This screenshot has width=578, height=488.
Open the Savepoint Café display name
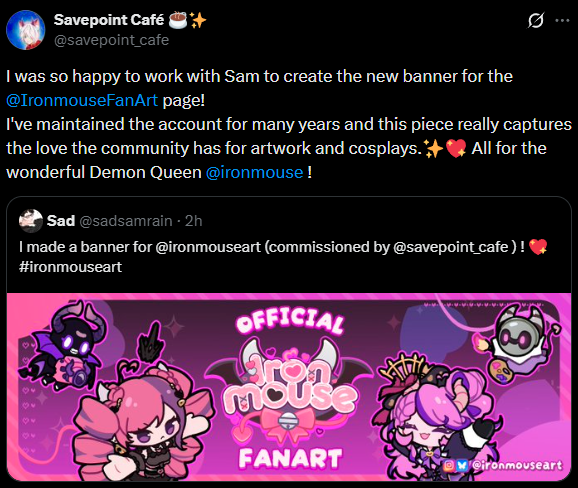point(109,20)
